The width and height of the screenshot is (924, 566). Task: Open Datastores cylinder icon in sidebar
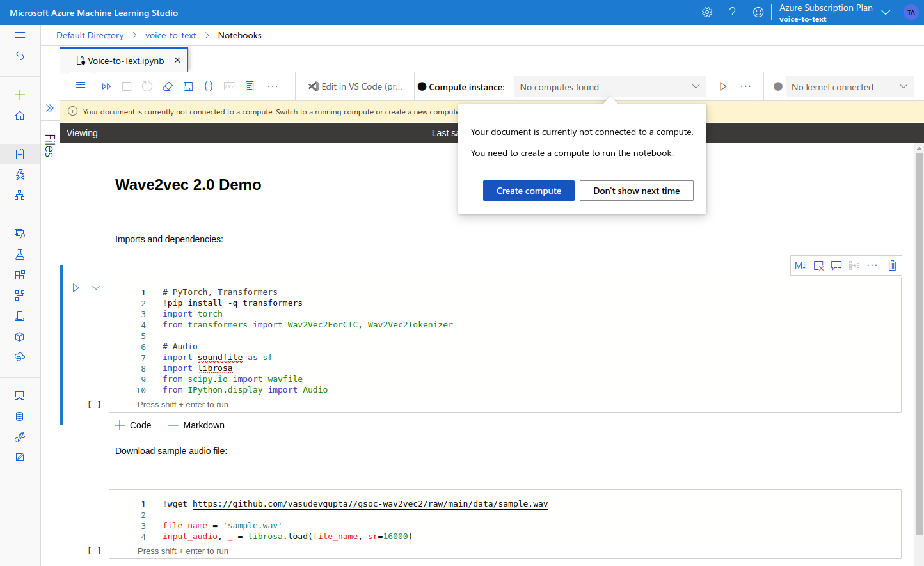[x=20, y=416]
